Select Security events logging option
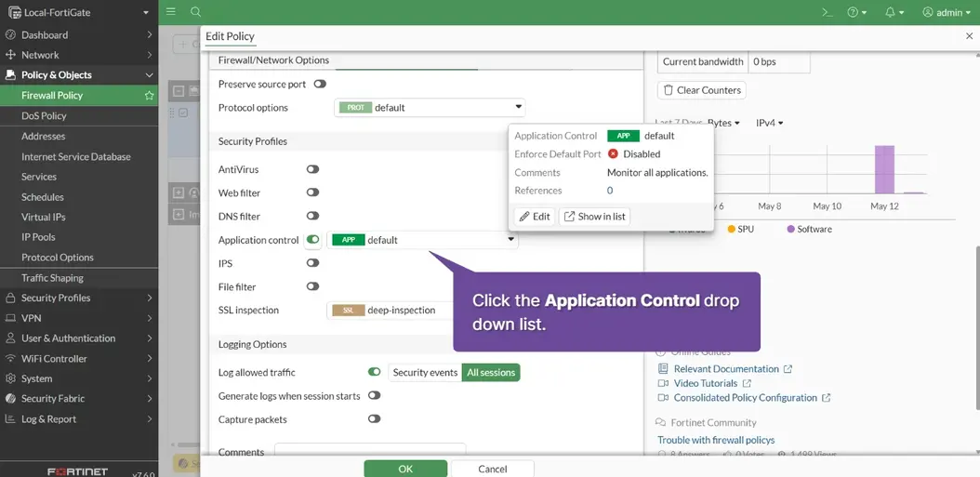This screenshot has width=980, height=477. coord(425,373)
